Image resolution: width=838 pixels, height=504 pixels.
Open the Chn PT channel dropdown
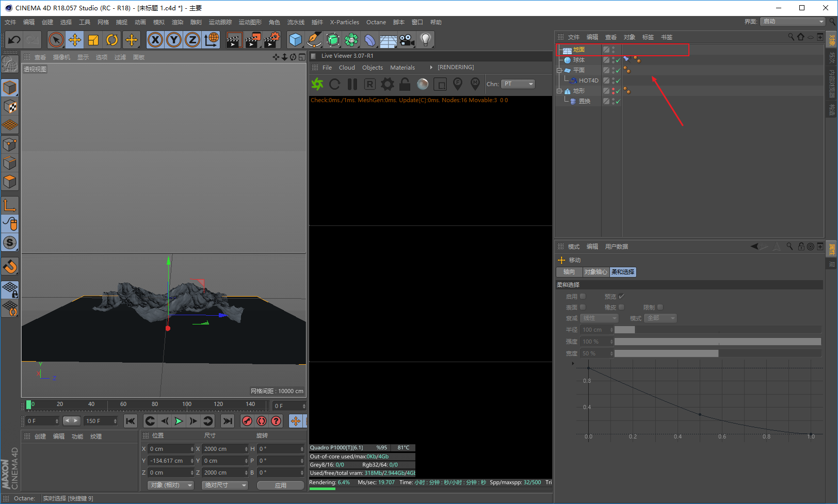518,84
